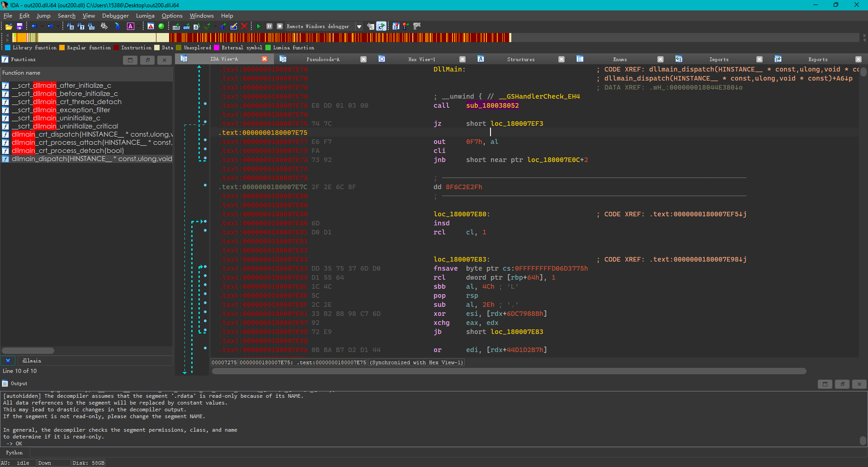Switch to the Hex View-1 tab
This screenshot has height=467, width=868.
point(421,59)
